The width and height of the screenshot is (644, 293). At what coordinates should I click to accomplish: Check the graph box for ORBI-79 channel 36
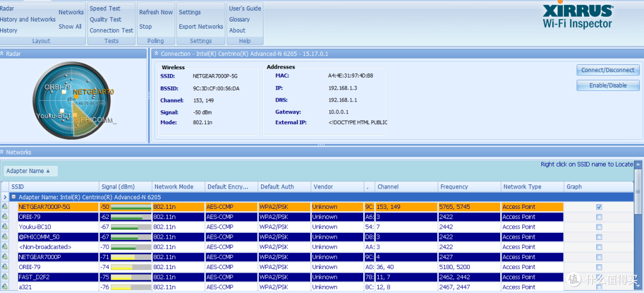[599, 267]
